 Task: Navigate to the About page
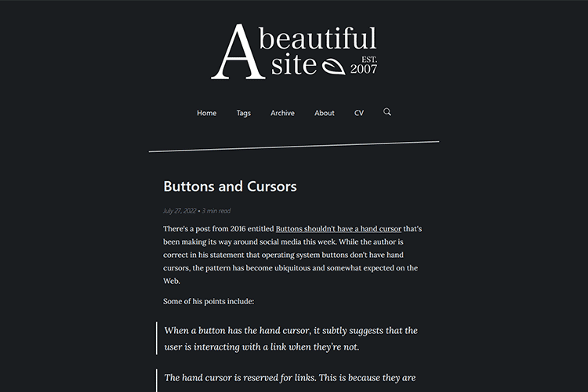tap(325, 113)
